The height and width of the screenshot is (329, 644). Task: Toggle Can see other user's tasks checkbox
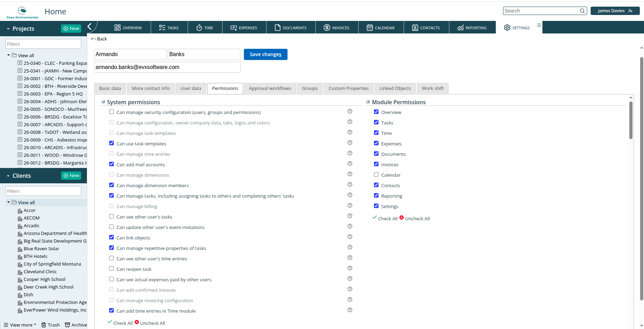coord(112,216)
